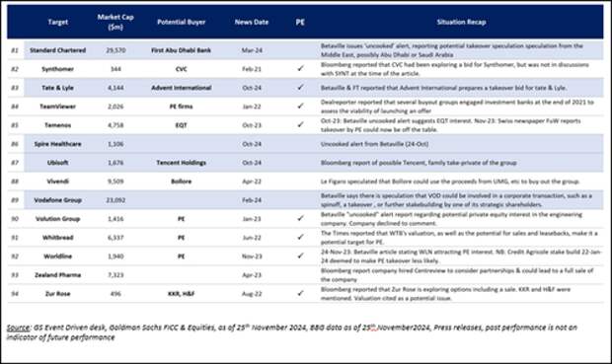
Task: Click the Situation Recap column header
Action: pyautogui.click(x=461, y=23)
